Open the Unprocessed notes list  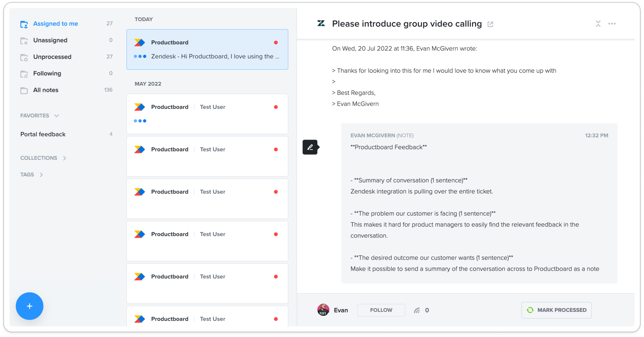(x=52, y=57)
